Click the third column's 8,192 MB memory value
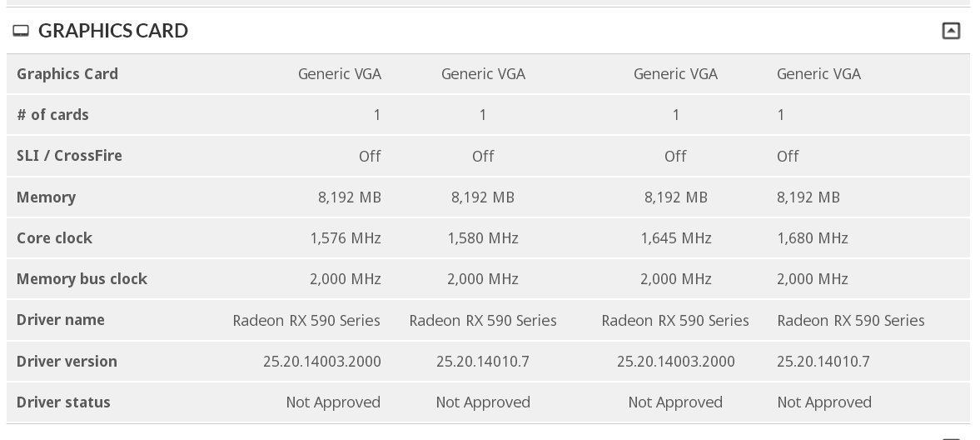The height and width of the screenshot is (440, 980). 675,197
